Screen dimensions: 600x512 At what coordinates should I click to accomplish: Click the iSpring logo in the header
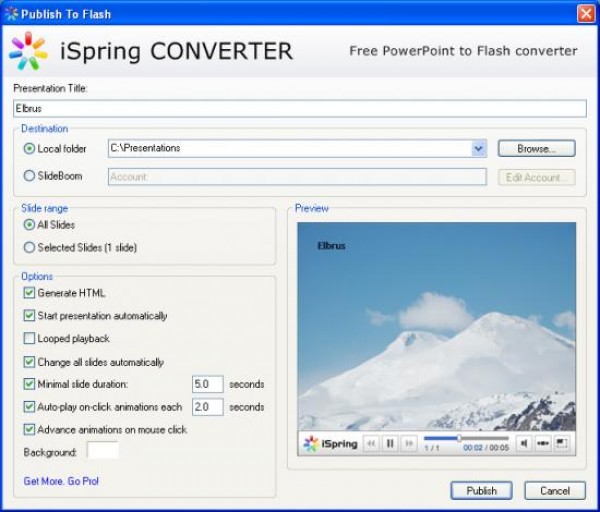28,51
